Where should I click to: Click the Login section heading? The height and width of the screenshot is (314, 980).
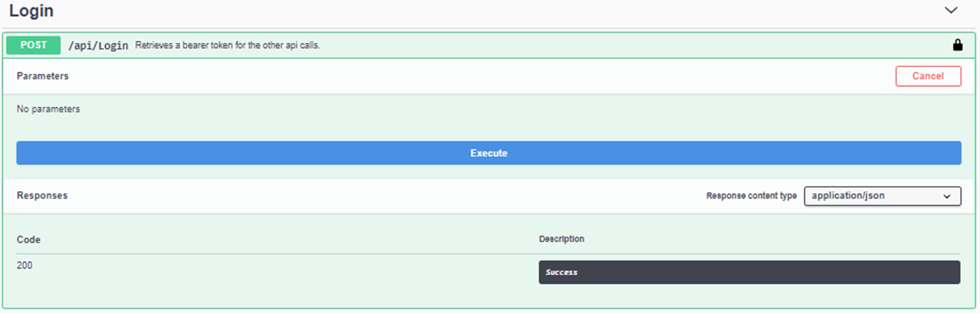[31, 11]
